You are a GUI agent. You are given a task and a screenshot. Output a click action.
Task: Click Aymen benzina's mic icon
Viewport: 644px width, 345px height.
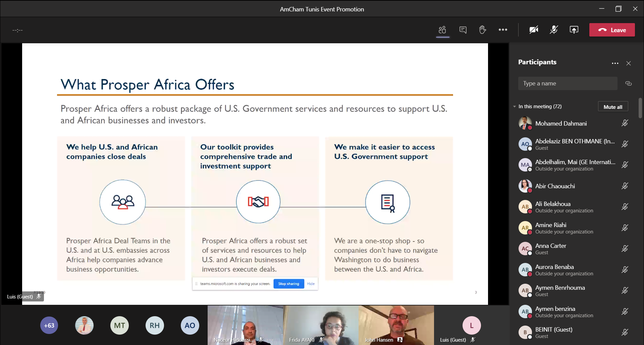(625, 312)
